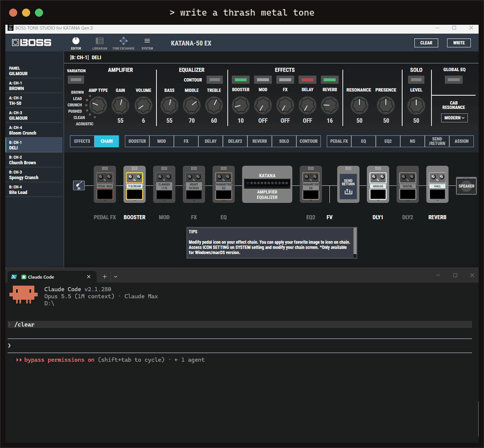Click the BOSS logo
Screen dimensions: 484x448
pyautogui.click(x=32, y=42)
